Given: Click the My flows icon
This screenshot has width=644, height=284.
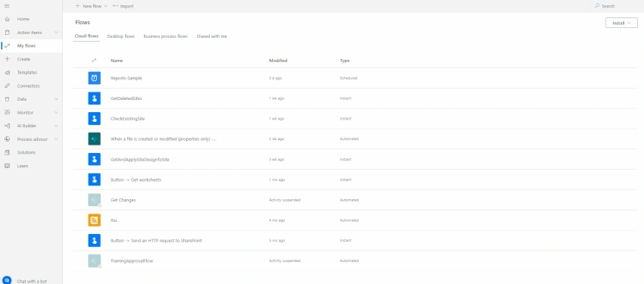Looking at the screenshot, I should point(7,46).
